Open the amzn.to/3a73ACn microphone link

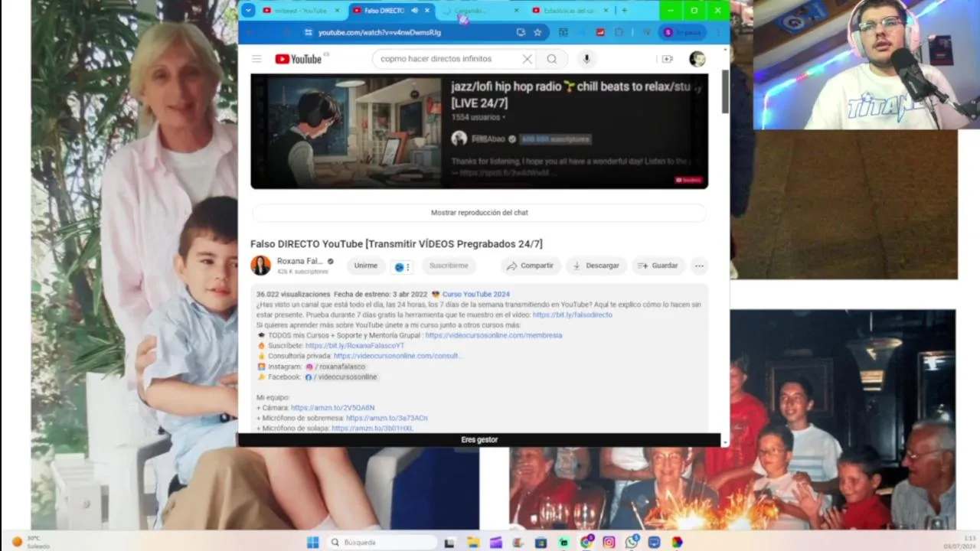coord(387,419)
